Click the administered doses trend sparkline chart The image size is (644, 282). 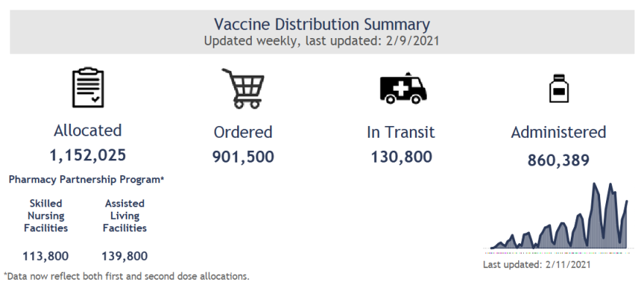[558, 216]
